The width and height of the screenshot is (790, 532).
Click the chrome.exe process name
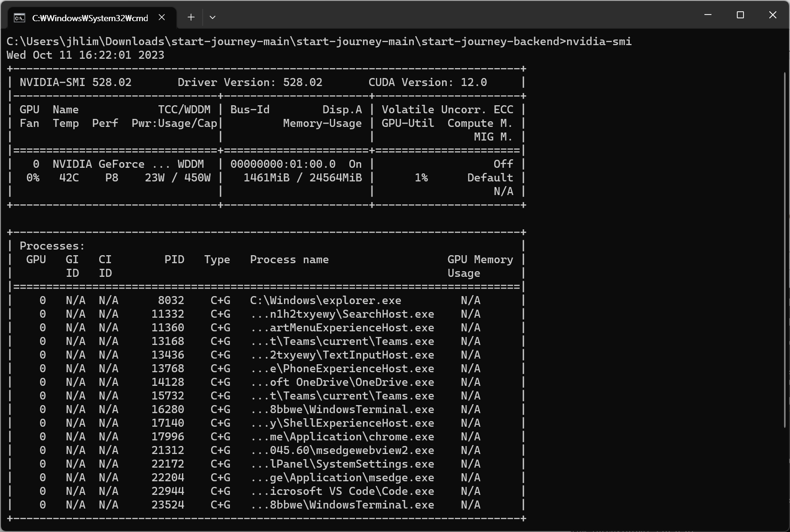(342, 437)
